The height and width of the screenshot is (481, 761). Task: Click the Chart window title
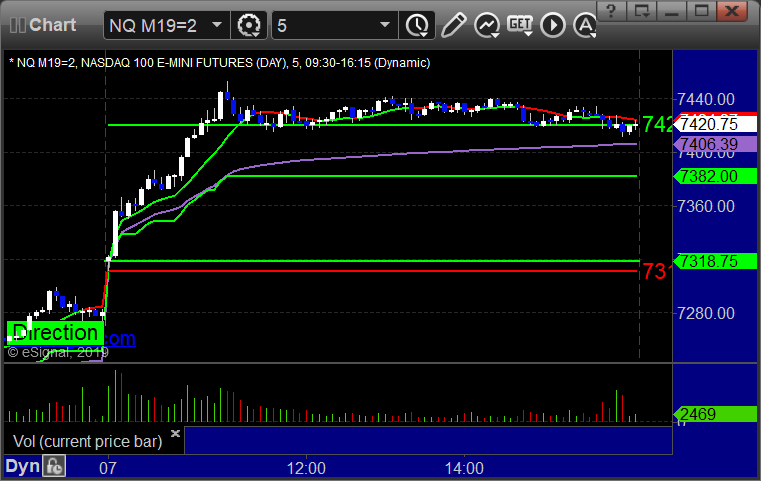tap(52, 25)
